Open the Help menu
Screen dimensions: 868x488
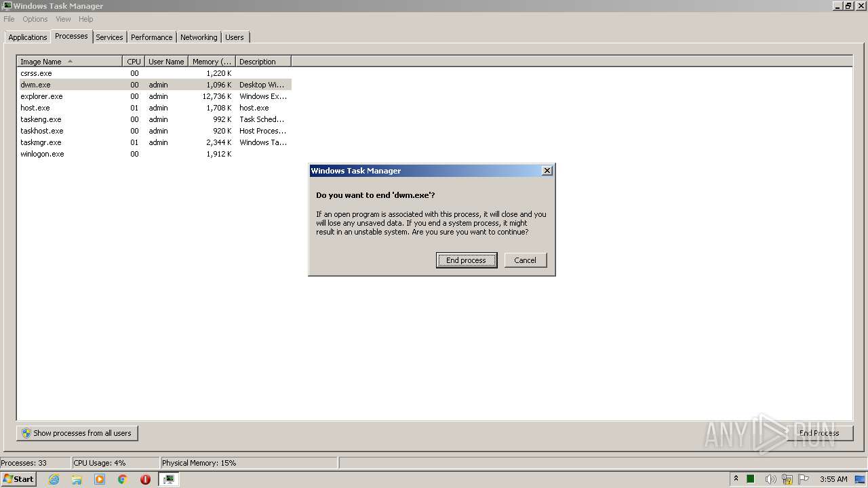[85, 19]
